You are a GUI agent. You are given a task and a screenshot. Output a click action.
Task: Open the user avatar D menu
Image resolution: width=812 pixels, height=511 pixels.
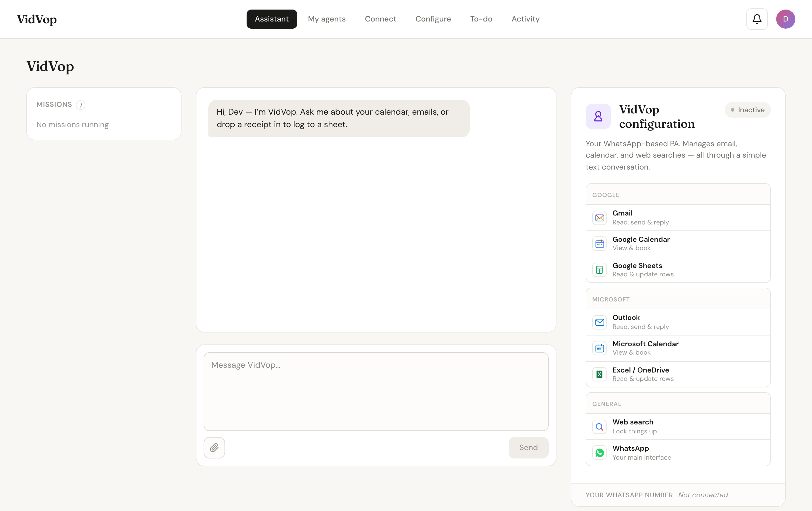[x=785, y=19]
